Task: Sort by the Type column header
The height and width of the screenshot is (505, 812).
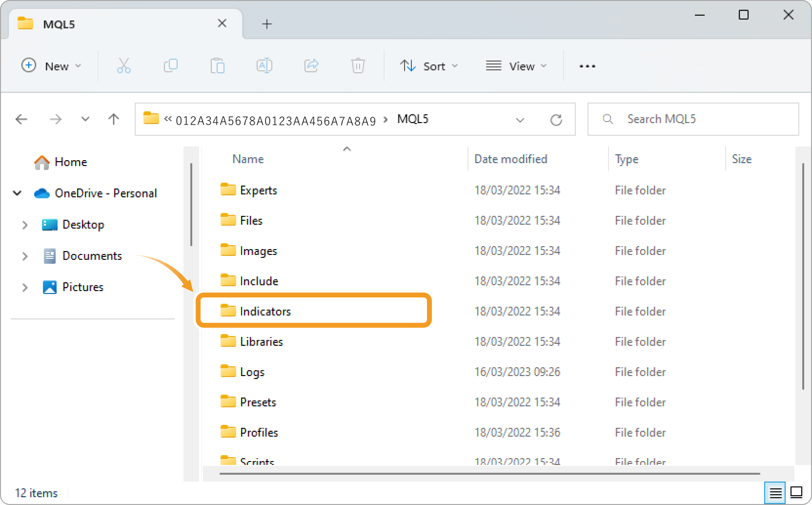Action: 627,159
